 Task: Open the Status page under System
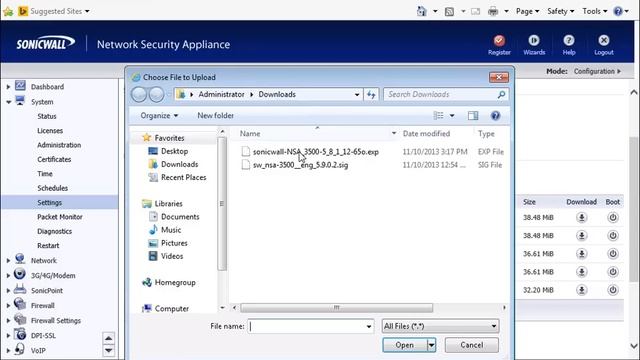pyautogui.click(x=47, y=116)
